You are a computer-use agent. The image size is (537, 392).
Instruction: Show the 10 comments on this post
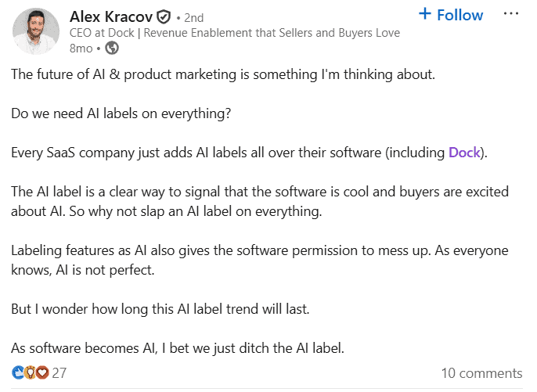[x=481, y=373]
